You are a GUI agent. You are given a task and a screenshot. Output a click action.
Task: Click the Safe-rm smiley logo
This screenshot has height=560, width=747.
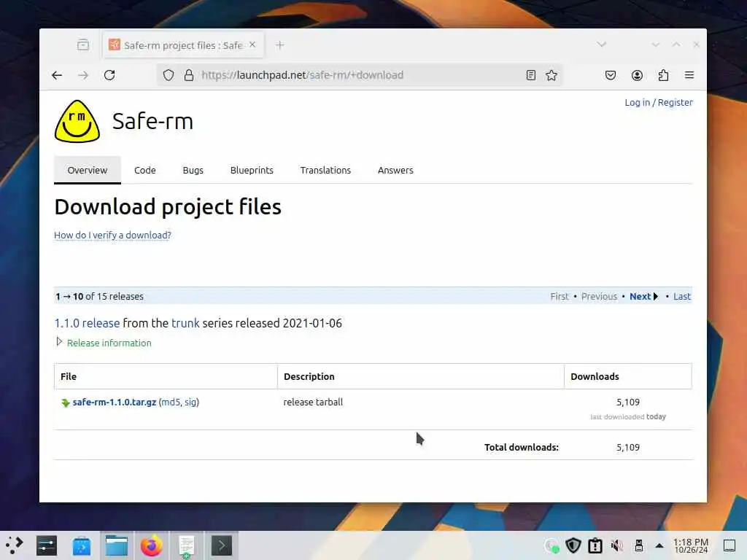[x=77, y=121]
